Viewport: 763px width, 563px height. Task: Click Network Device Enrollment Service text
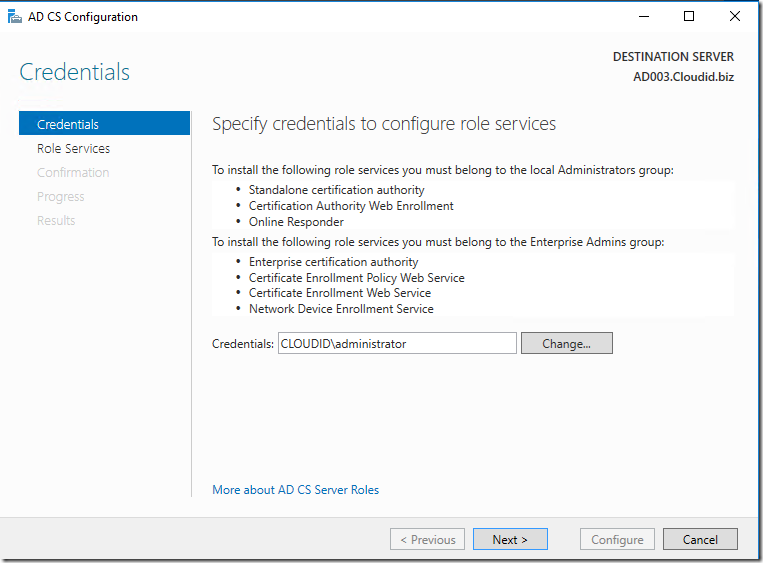pos(341,309)
